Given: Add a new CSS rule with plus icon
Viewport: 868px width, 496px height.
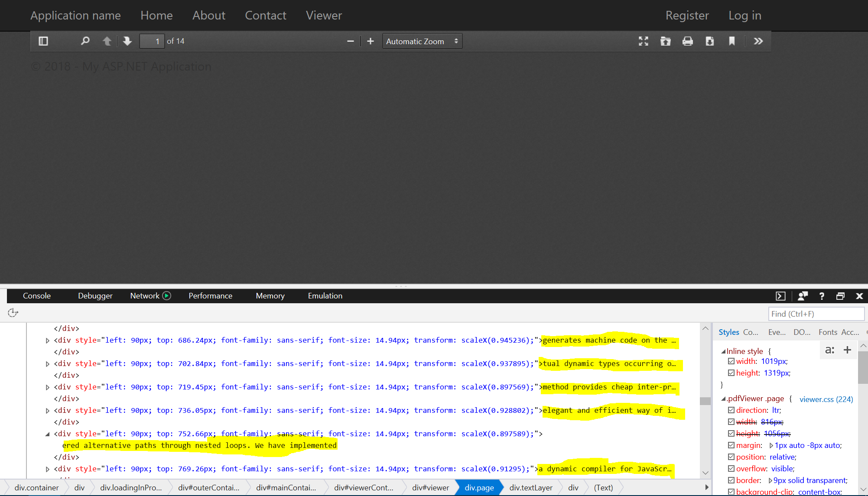Looking at the screenshot, I should [x=848, y=350].
